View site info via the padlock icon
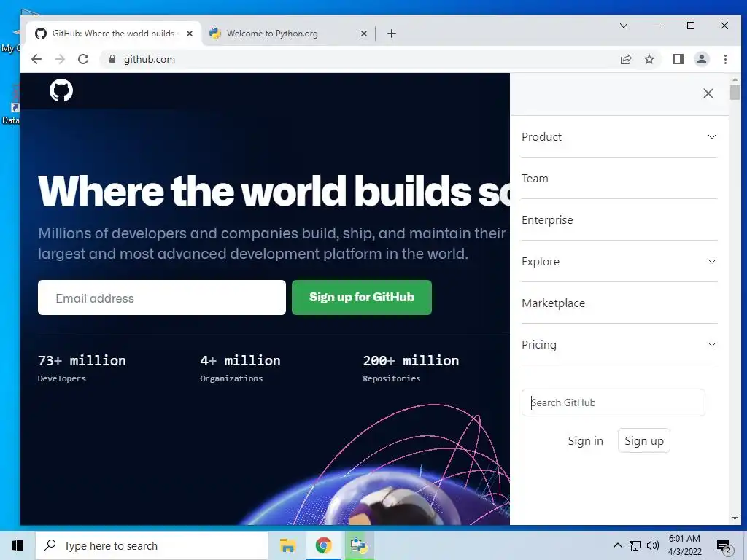 click(112, 59)
